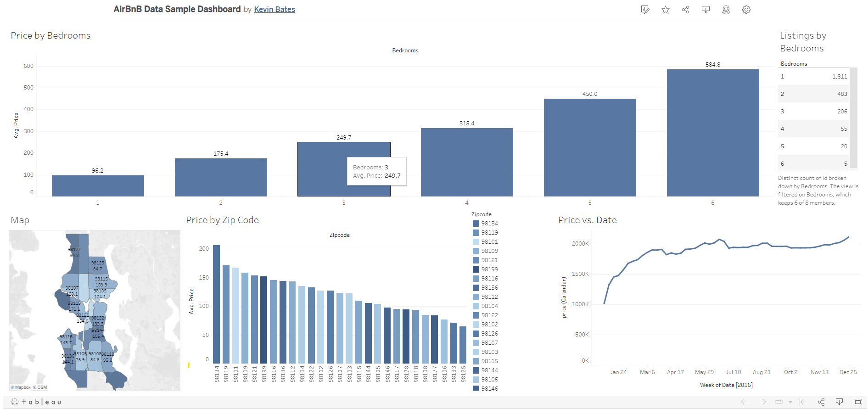Select the 98104 legend entry

click(x=485, y=306)
